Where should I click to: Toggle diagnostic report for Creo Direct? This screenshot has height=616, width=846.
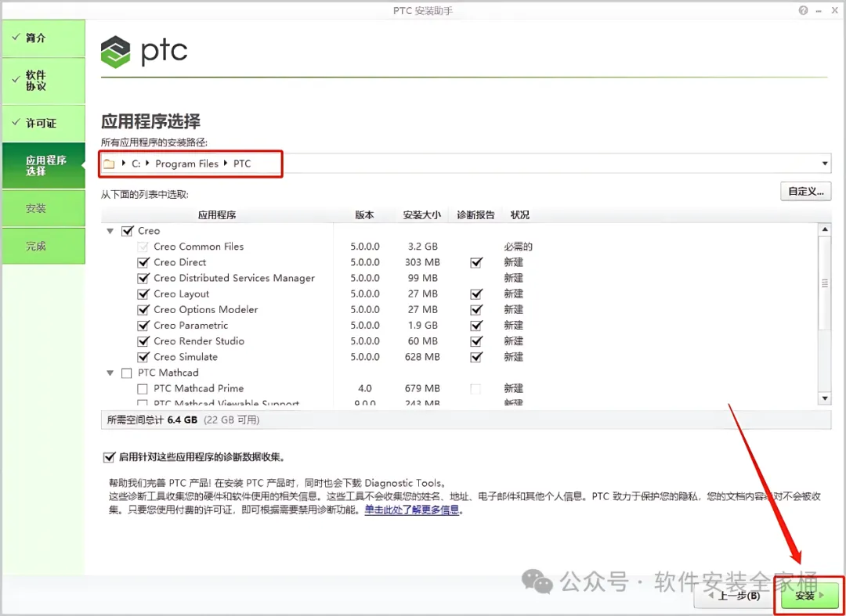(476, 263)
